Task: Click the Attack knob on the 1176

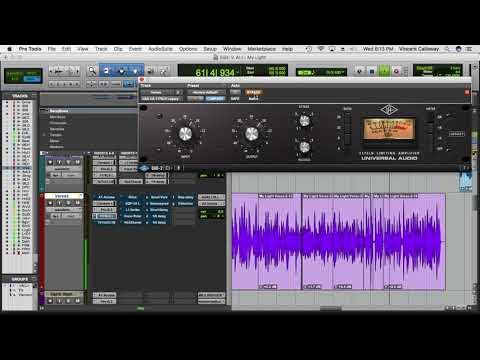Action: 304,121
